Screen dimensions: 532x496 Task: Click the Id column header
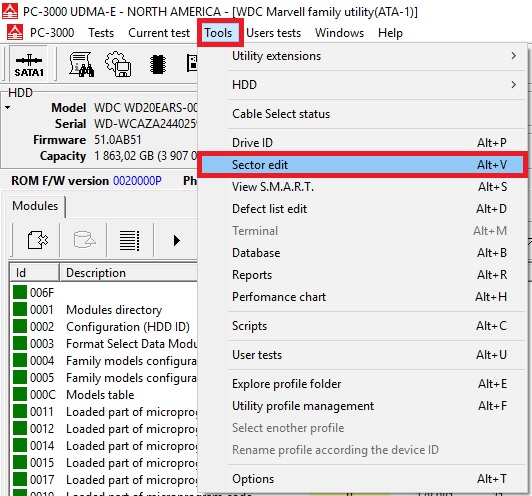point(34,273)
